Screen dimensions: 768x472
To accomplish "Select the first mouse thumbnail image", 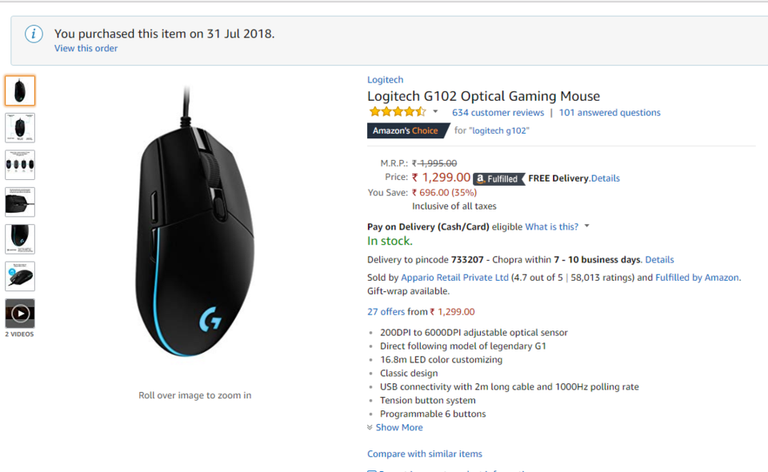I will (x=20, y=91).
